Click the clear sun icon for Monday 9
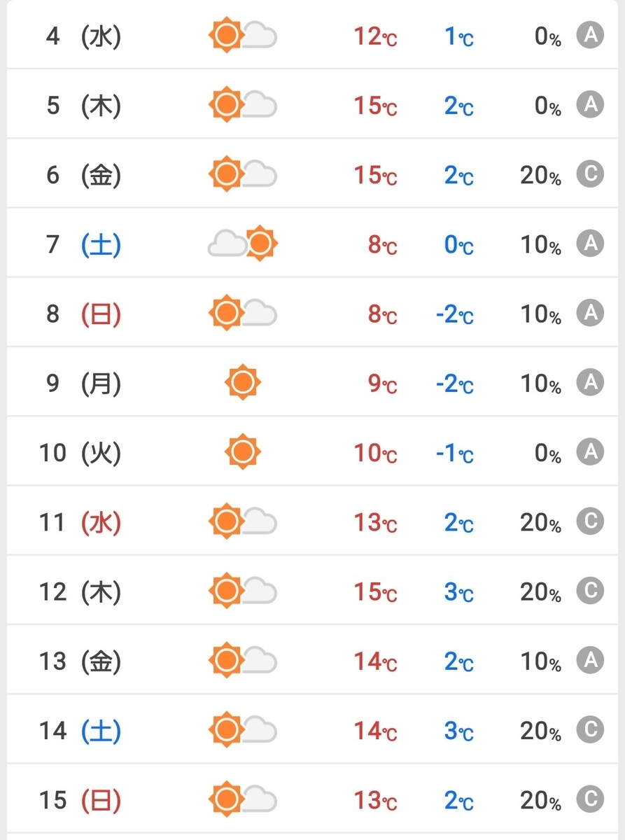The width and height of the screenshot is (625, 840). click(x=243, y=383)
